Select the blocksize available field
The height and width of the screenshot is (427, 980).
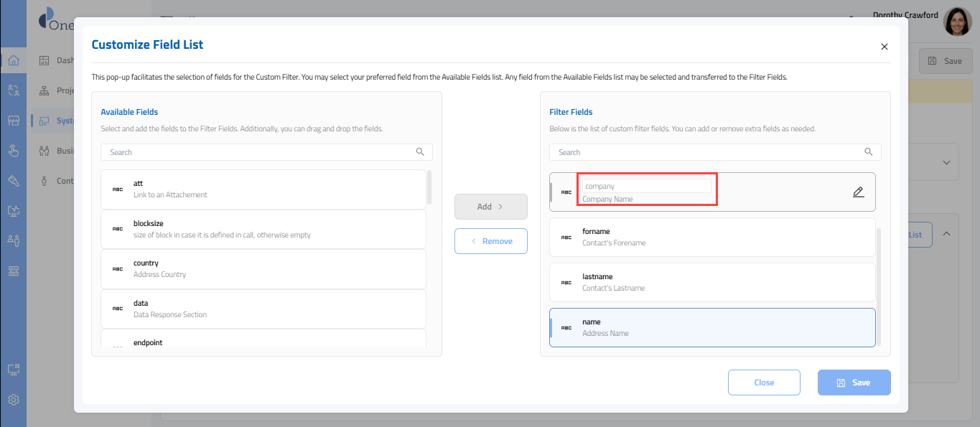263,229
